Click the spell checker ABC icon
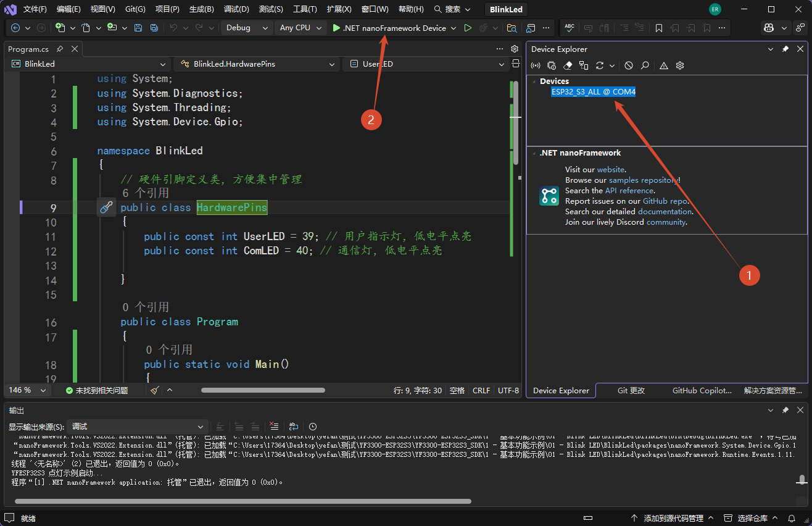Viewport: 812px width, 526px height. [x=570, y=28]
